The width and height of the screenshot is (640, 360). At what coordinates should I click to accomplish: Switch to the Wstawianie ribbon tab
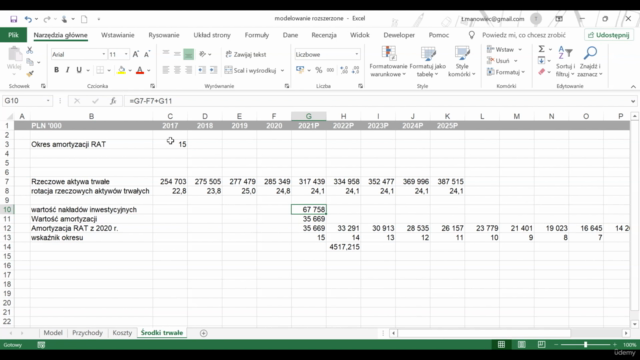pos(118,35)
